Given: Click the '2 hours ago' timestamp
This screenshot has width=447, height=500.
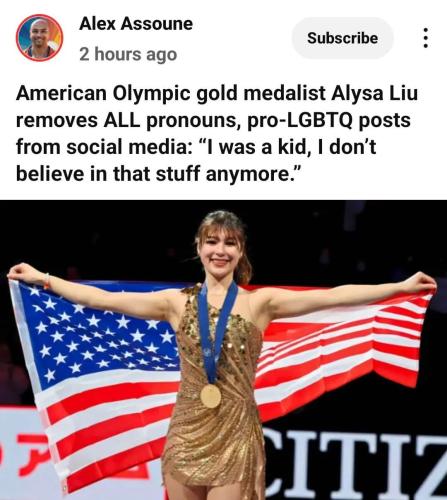Looking at the screenshot, I should (128, 54).
